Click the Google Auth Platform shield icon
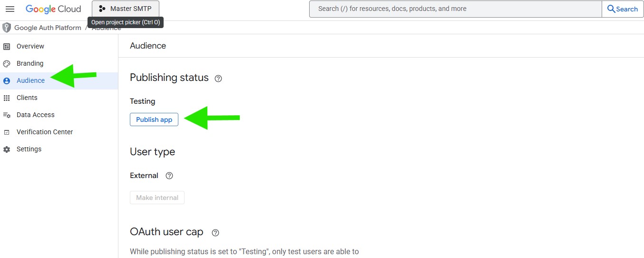The height and width of the screenshot is (258, 644). point(7,28)
